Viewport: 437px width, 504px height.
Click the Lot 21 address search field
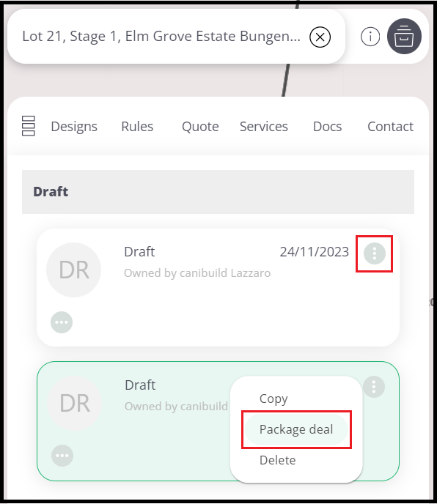pos(161,37)
